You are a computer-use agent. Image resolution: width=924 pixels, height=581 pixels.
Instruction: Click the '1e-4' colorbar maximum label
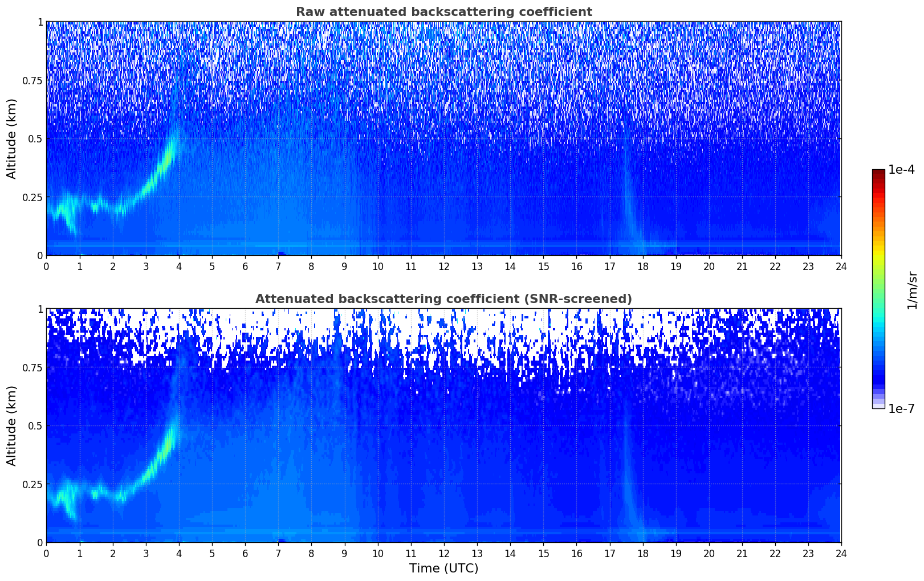pos(901,170)
